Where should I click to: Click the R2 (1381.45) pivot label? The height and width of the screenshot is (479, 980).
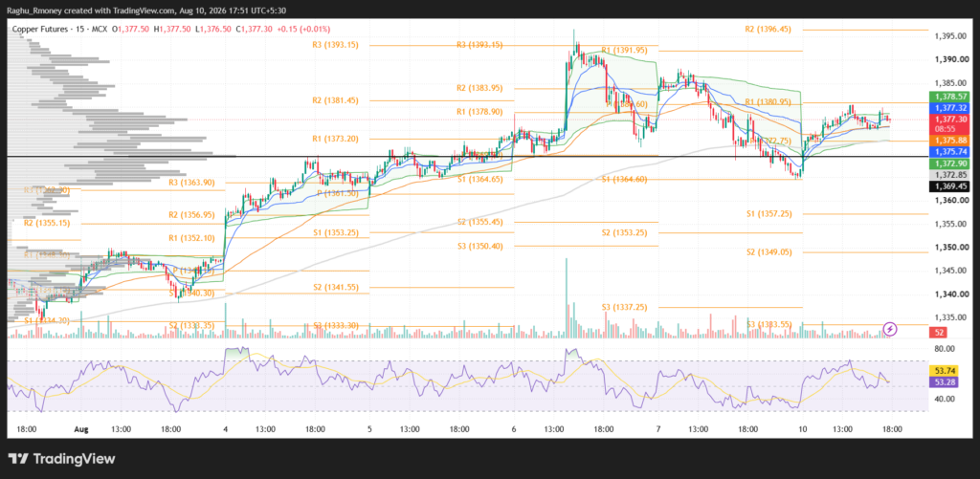tap(335, 100)
